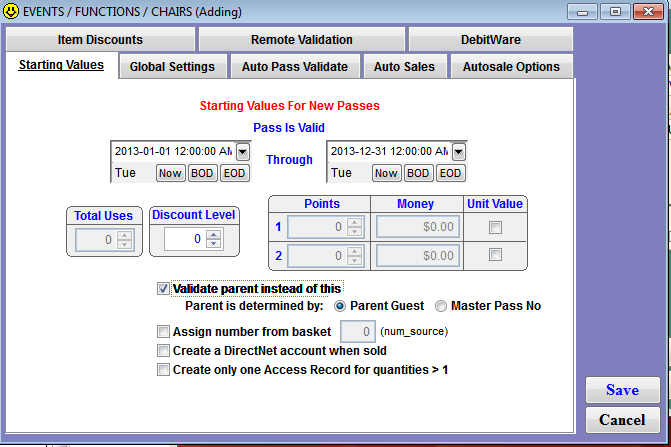The image size is (671, 447).
Task: Select the Parent Guest radio option
Action: point(340,306)
